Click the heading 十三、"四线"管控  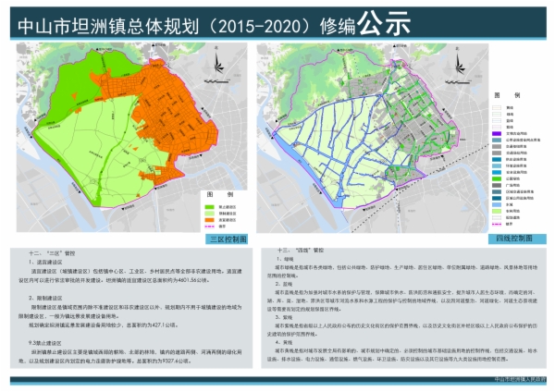(301, 251)
